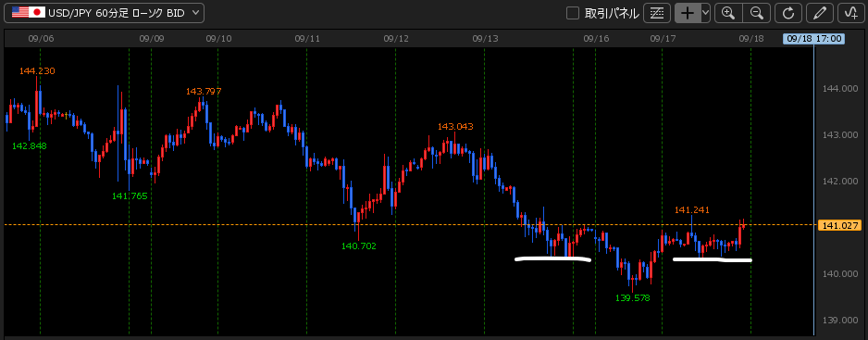Viewport: 868px width, 340px height.
Task: Activate the crosshair cursor tool
Action: pos(687,13)
